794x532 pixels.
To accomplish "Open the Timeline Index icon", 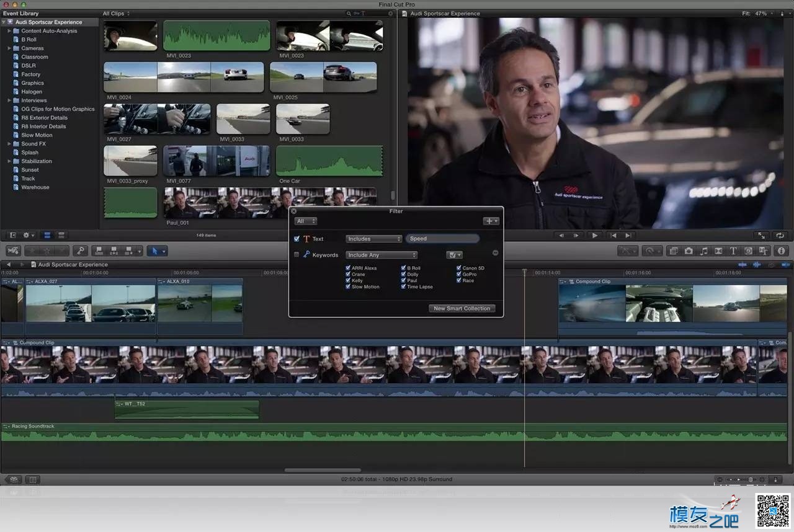I will pyautogui.click(x=32, y=479).
